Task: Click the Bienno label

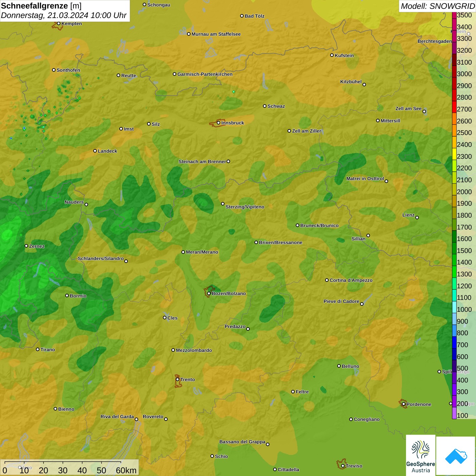Action: point(66,409)
